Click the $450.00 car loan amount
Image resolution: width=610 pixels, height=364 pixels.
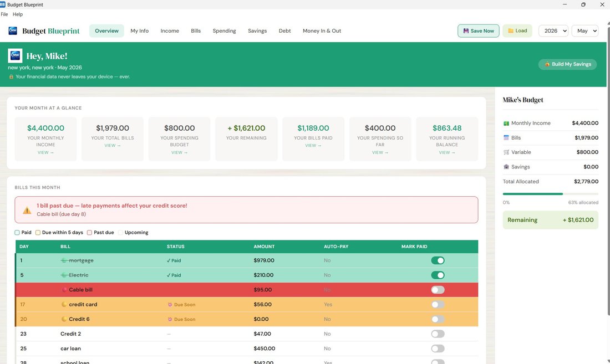click(264, 348)
